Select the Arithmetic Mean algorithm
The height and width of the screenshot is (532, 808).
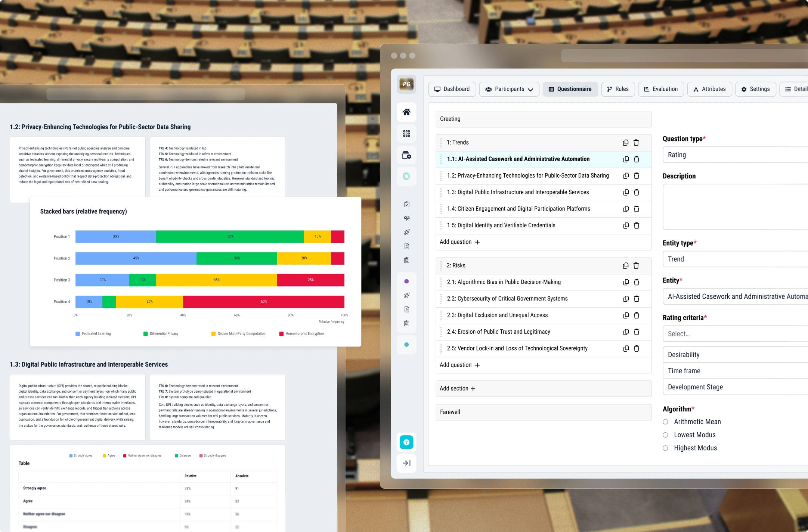[665, 422]
